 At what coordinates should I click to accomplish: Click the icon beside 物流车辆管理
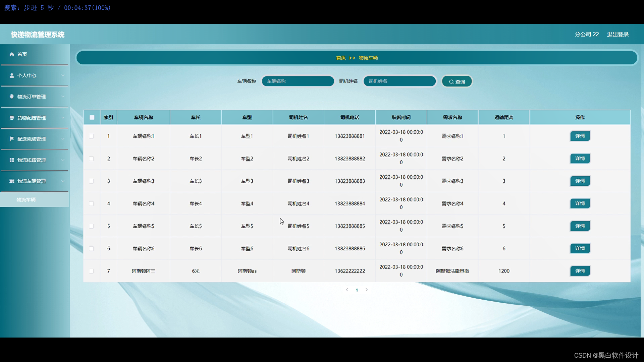point(12,181)
